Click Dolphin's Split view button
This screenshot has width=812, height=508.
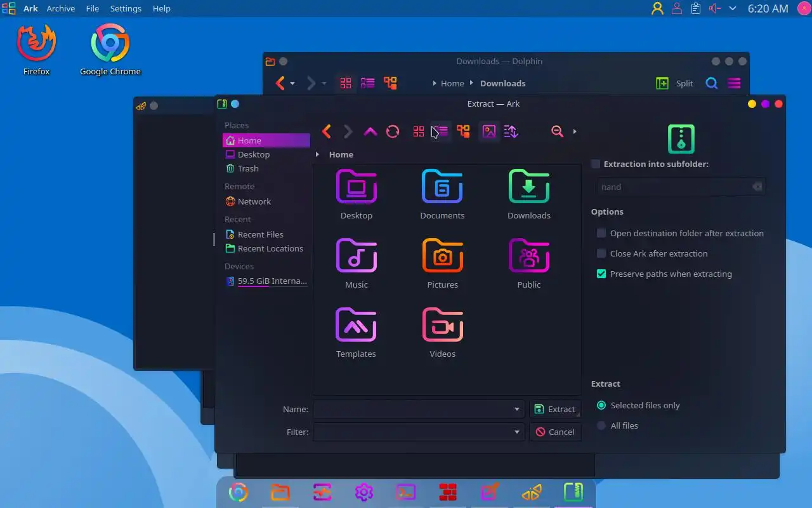click(x=675, y=83)
